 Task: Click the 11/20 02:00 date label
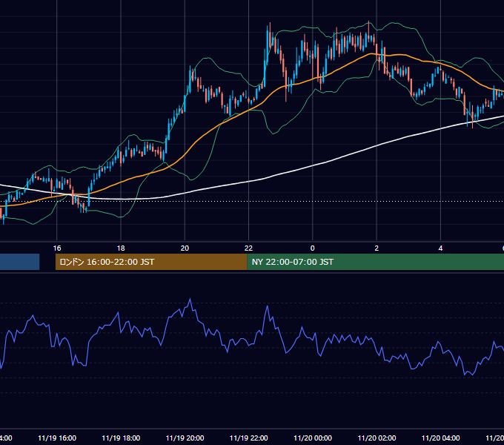tap(377, 438)
